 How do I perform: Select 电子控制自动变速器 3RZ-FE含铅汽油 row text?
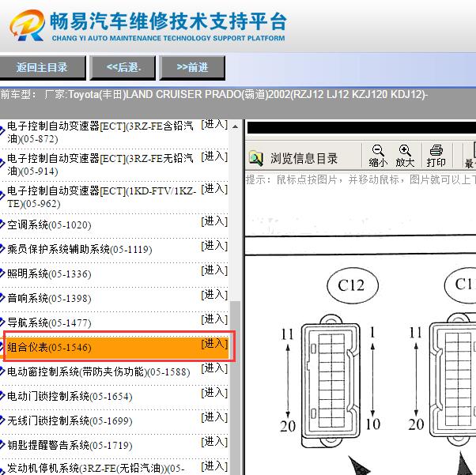[100, 132]
